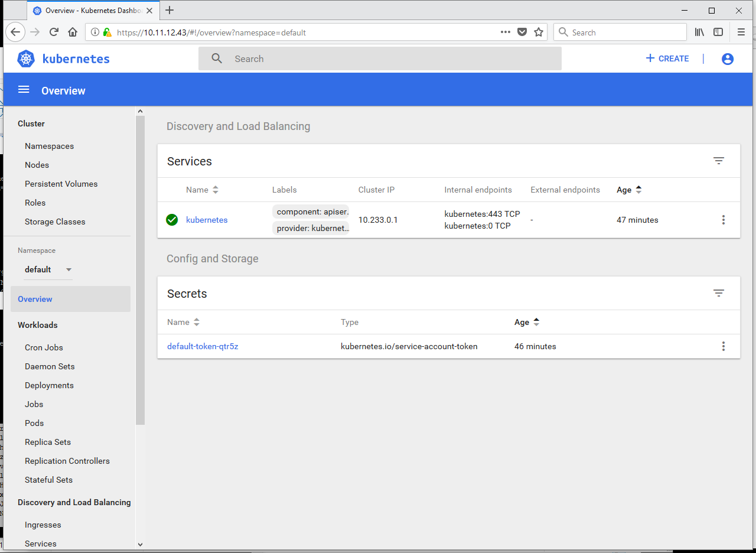Screen dimensions: 756x553
Task: Open the Namespace dropdown showing default
Action: [47, 269]
